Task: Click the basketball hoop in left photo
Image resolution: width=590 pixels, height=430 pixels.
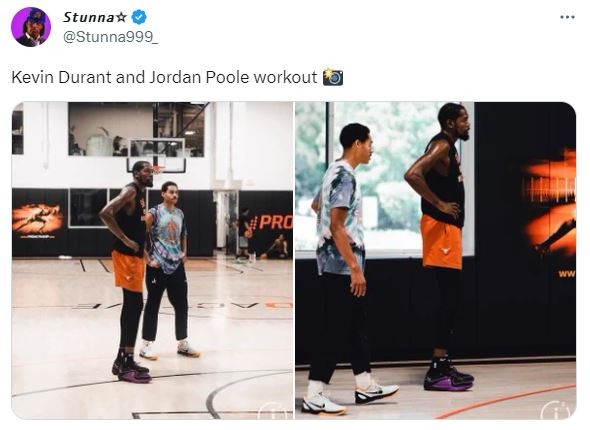Action: (157, 156)
